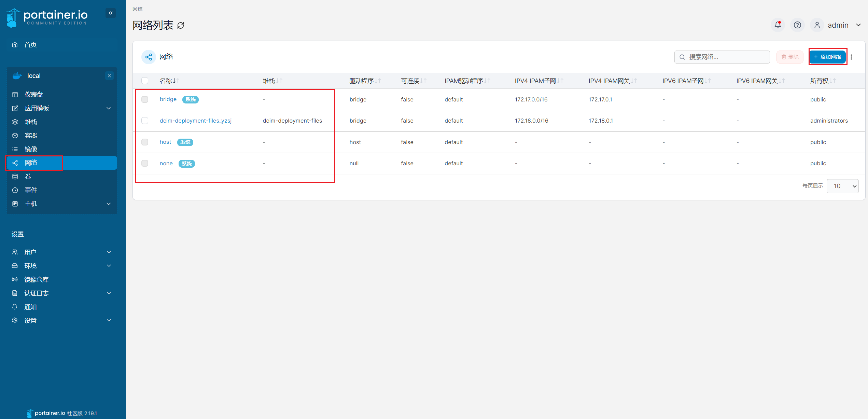Close the local environment with X icon

(109, 76)
